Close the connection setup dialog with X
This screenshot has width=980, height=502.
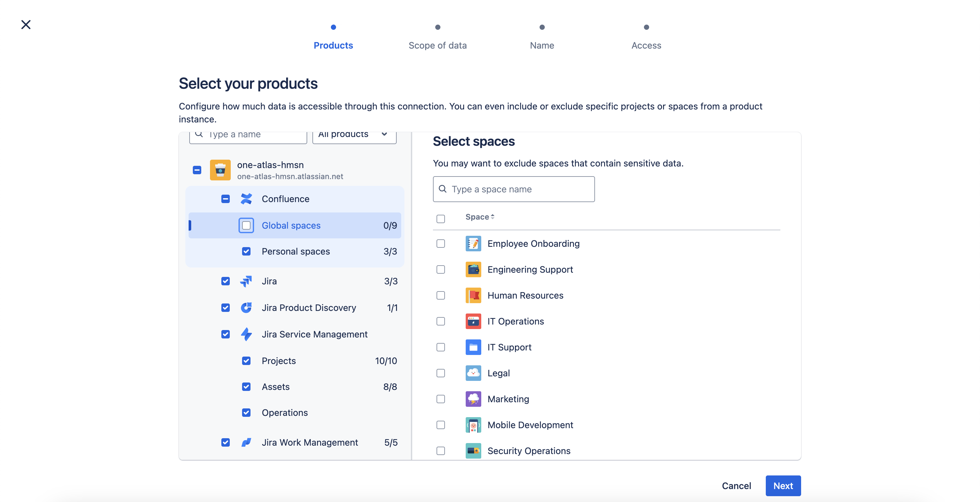pyautogui.click(x=26, y=25)
